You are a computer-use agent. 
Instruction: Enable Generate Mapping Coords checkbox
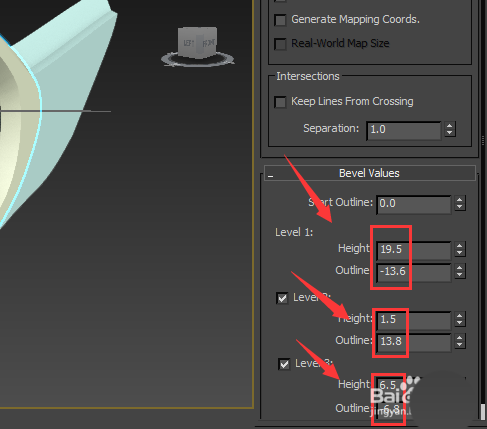[x=280, y=20]
